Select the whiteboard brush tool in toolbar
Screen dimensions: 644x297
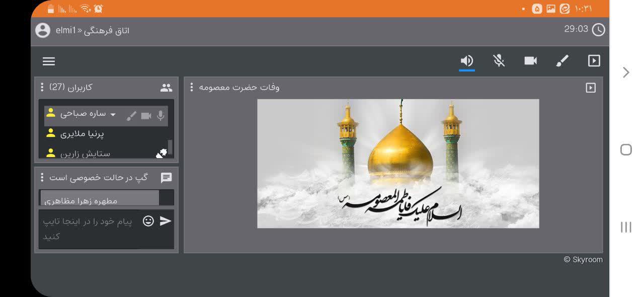pyautogui.click(x=562, y=61)
